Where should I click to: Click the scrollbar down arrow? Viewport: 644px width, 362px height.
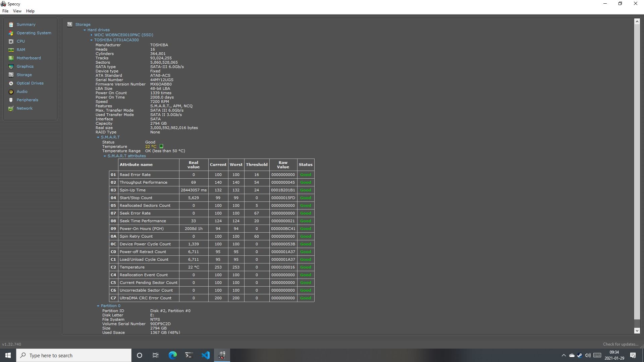[637, 330]
